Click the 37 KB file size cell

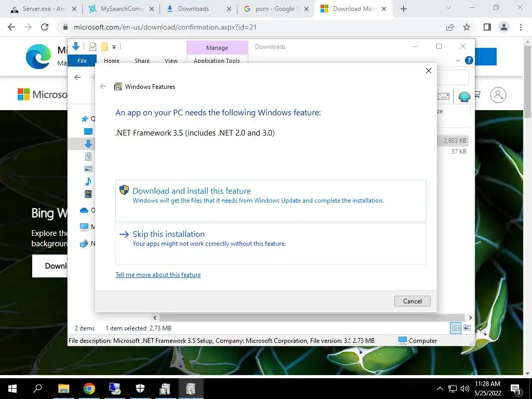coord(459,152)
